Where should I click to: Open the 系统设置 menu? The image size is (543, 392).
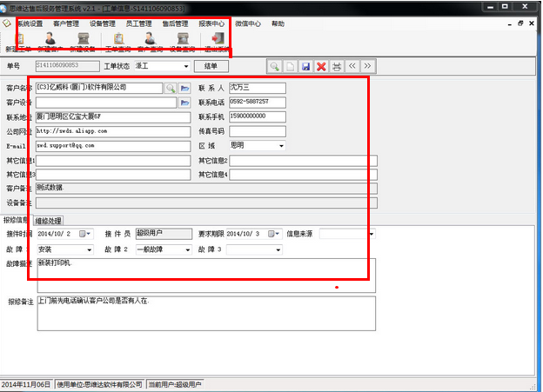point(30,23)
